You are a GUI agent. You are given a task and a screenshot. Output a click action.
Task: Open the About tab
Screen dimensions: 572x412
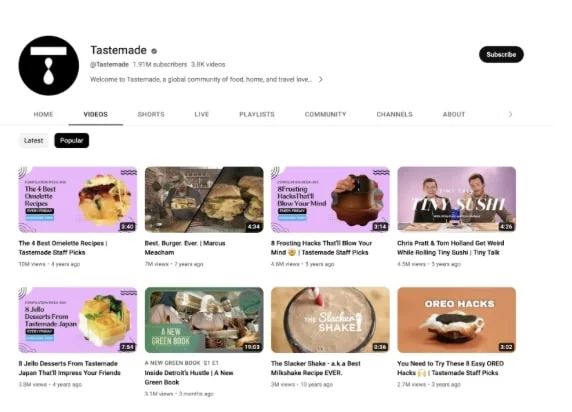454,114
